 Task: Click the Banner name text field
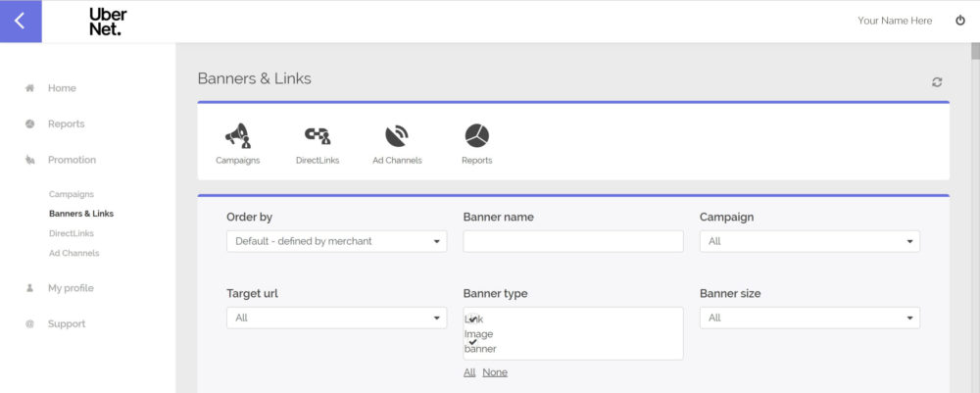572,241
